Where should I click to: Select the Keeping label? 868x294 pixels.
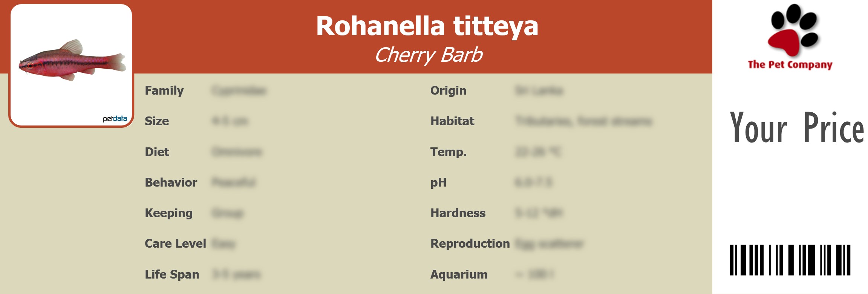(168, 213)
